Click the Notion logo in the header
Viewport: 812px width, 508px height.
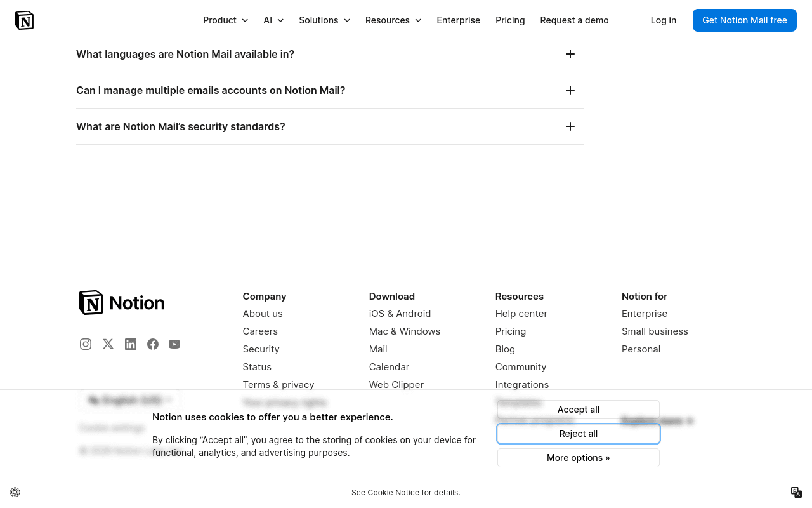coord(24,20)
